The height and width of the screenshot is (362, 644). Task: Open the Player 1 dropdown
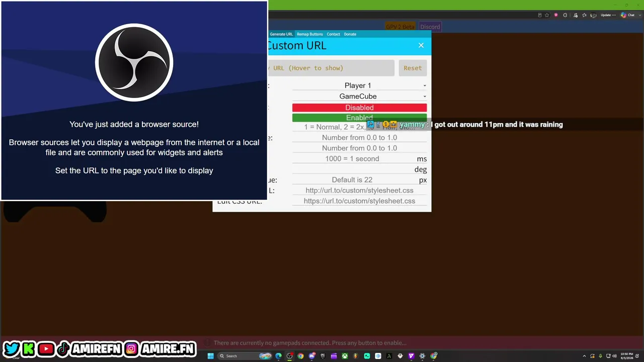point(359,85)
